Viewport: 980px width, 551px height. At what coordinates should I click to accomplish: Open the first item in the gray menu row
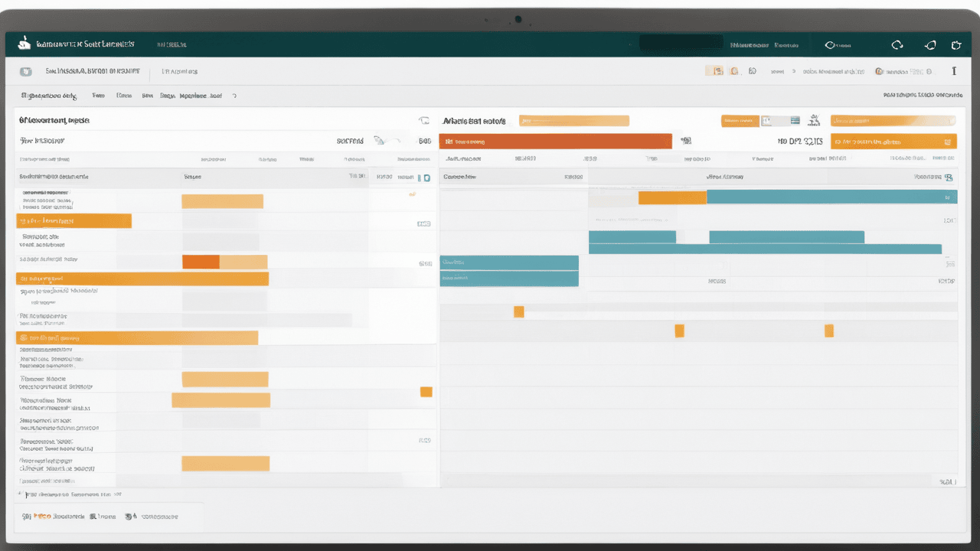(49, 96)
